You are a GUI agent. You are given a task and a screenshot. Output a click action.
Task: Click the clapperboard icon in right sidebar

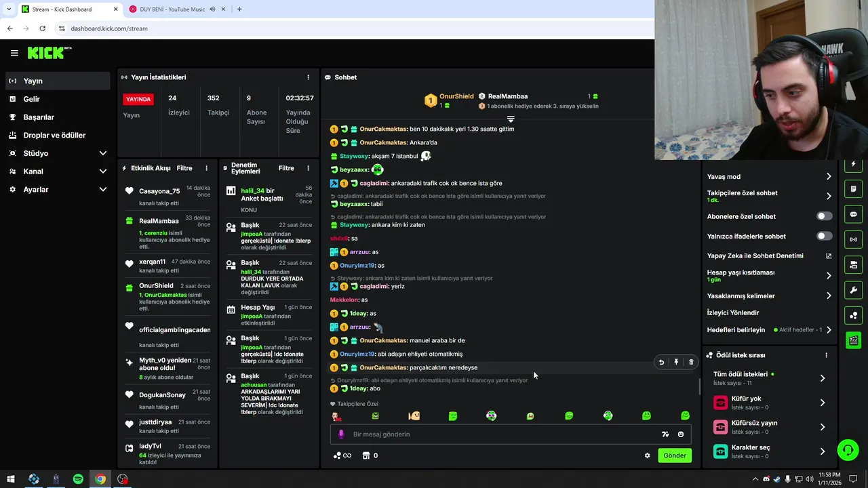(x=853, y=340)
